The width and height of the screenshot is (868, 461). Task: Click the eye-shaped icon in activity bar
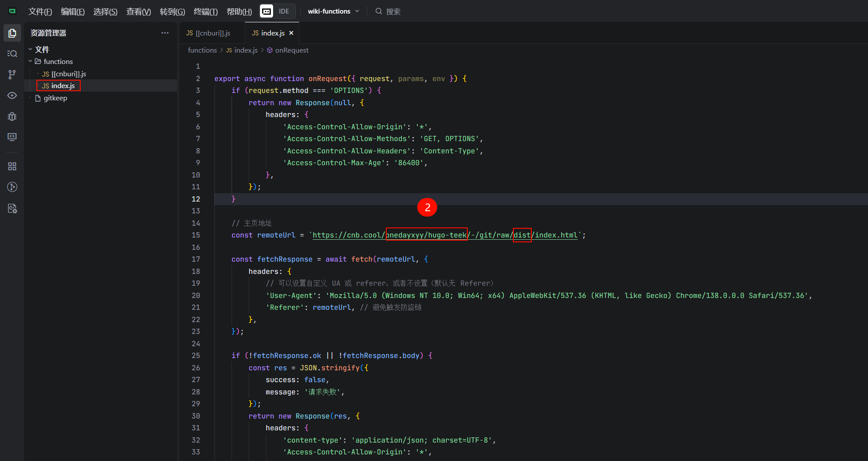pyautogui.click(x=12, y=96)
